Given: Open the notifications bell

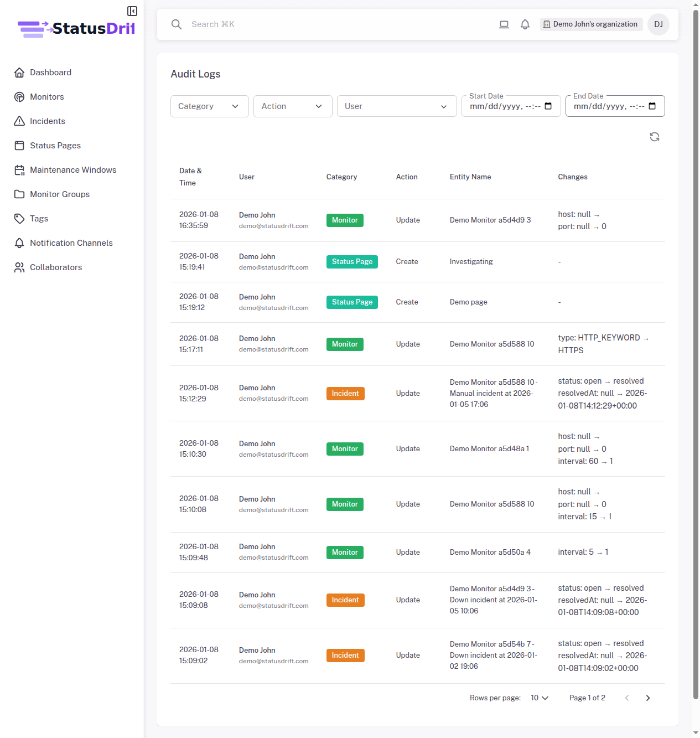Looking at the screenshot, I should (x=525, y=24).
